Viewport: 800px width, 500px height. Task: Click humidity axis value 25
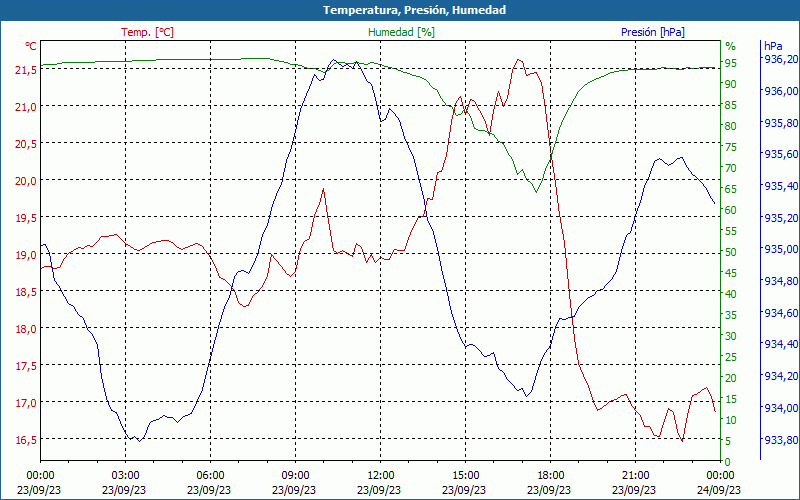[x=731, y=357]
